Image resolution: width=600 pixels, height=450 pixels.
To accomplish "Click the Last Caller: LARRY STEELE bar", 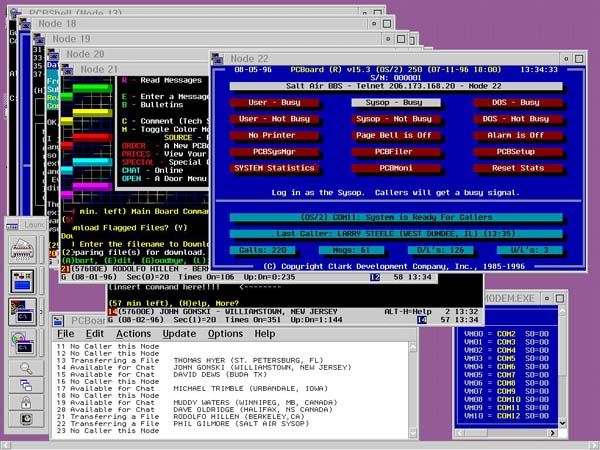I will (396, 234).
